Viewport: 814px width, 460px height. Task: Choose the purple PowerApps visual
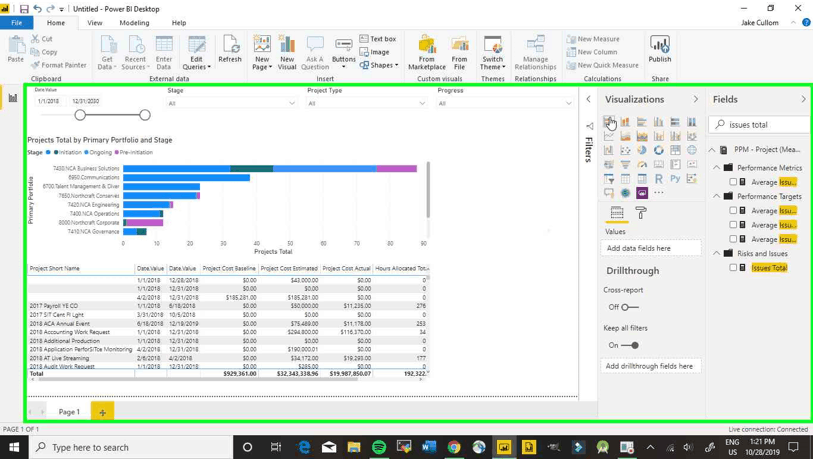[642, 193]
